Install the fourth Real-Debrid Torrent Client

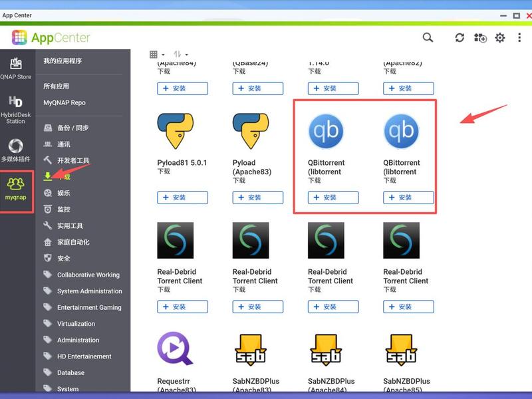coord(408,307)
